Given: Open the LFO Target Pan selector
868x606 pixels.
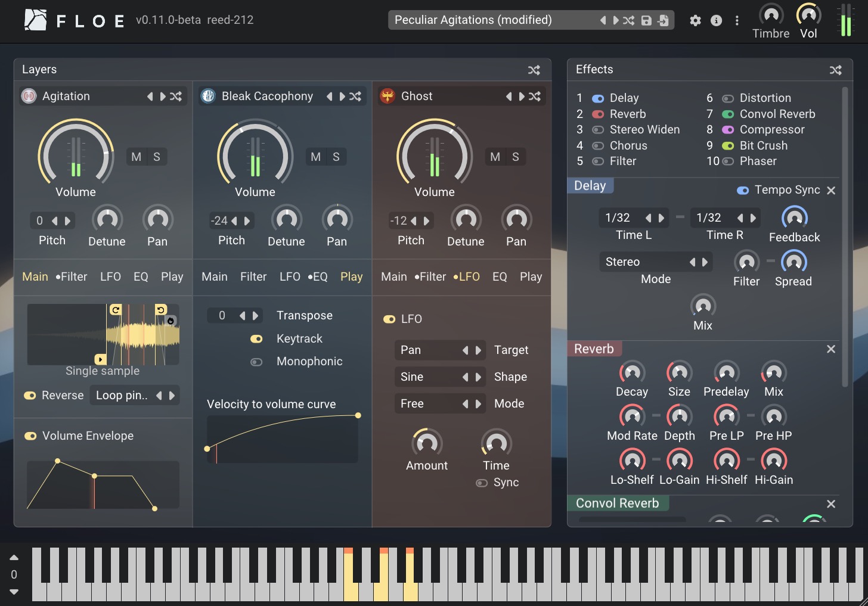Looking at the screenshot, I should (x=440, y=350).
